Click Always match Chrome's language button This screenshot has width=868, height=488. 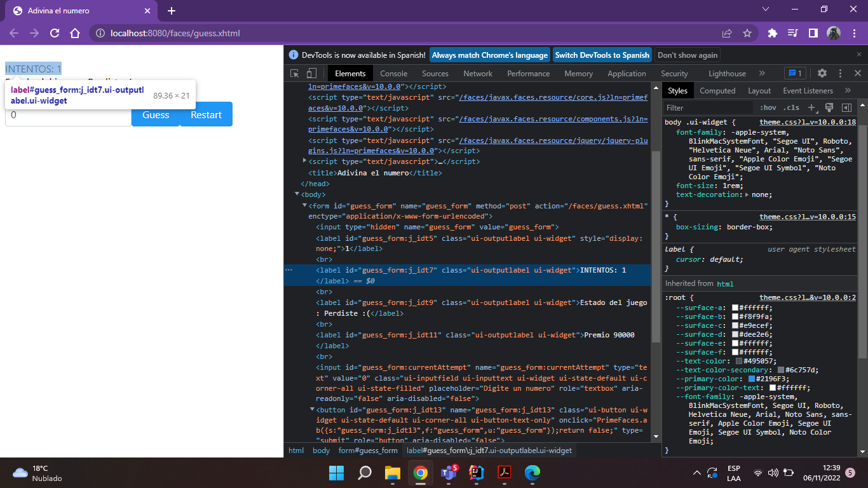[x=490, y=55]
